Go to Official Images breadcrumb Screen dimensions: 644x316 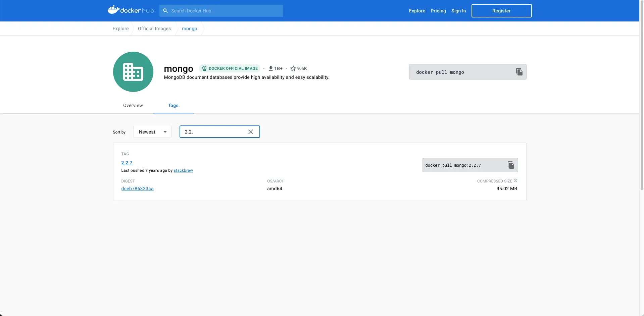tap(154, 29)
